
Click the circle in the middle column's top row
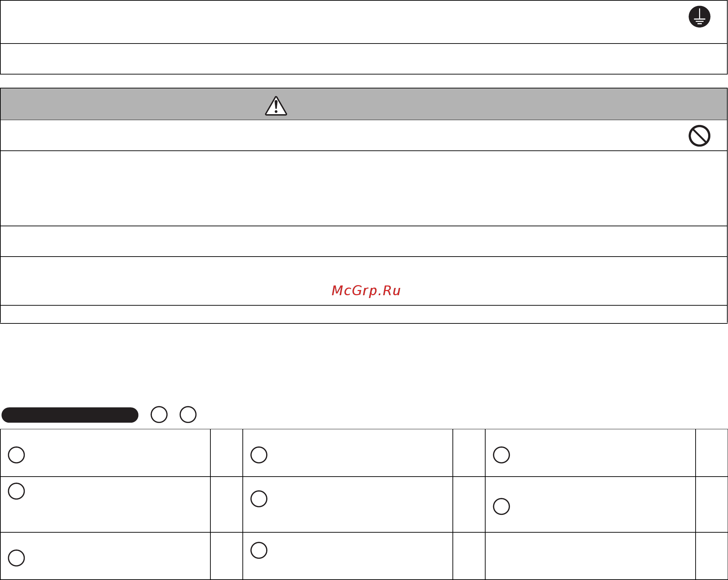pyautogui.click(x=259, y=455)
